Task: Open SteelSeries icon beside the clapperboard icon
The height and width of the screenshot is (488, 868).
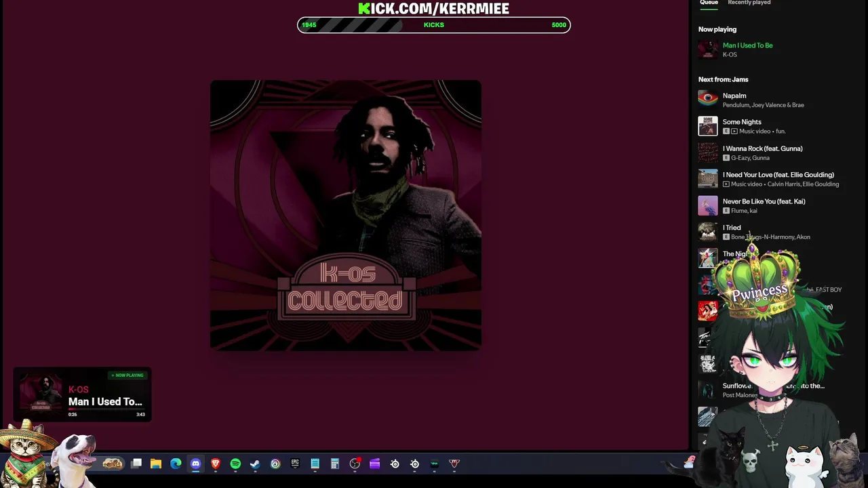Action: (x=395, y=464)
